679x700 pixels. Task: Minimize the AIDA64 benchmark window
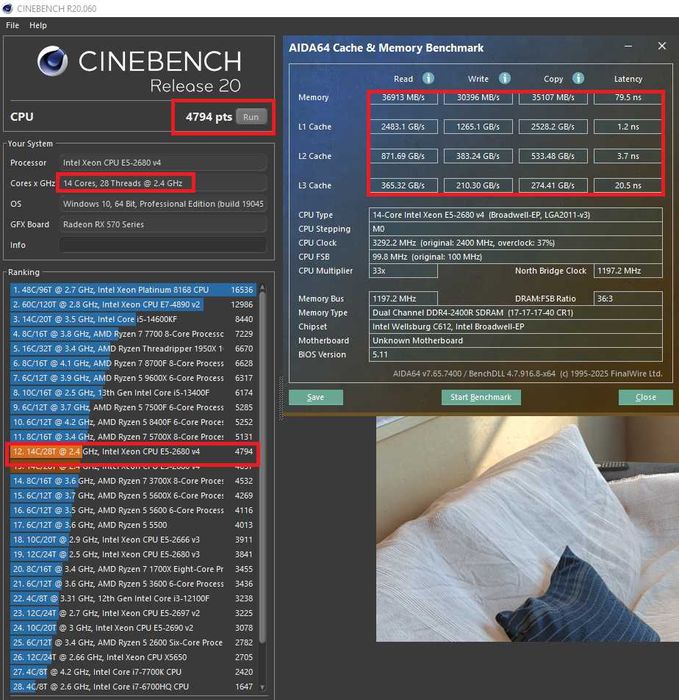pos(629,46)
